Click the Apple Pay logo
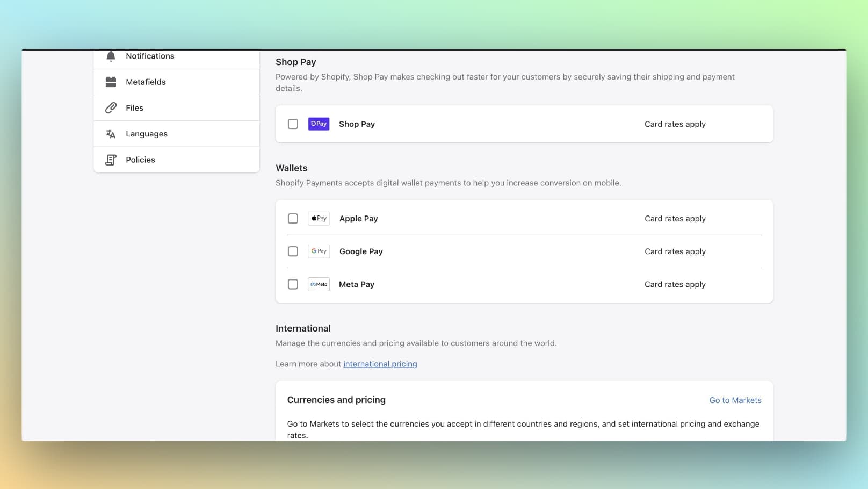 click(319, 218)
